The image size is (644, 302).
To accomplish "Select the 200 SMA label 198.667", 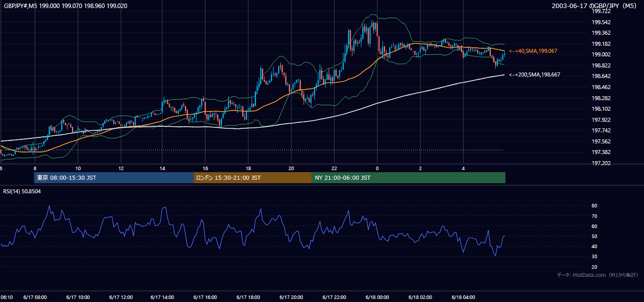I will click(535, 74).
